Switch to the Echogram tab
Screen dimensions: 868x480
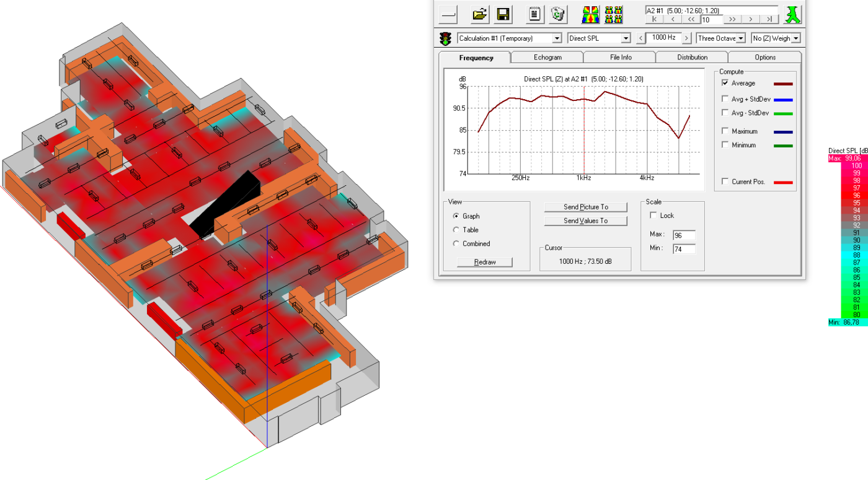(547, 58)
